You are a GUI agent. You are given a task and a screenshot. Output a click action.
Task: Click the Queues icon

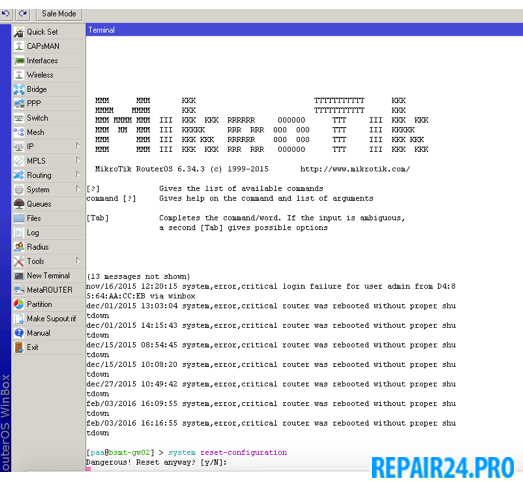tap(19, 204)
